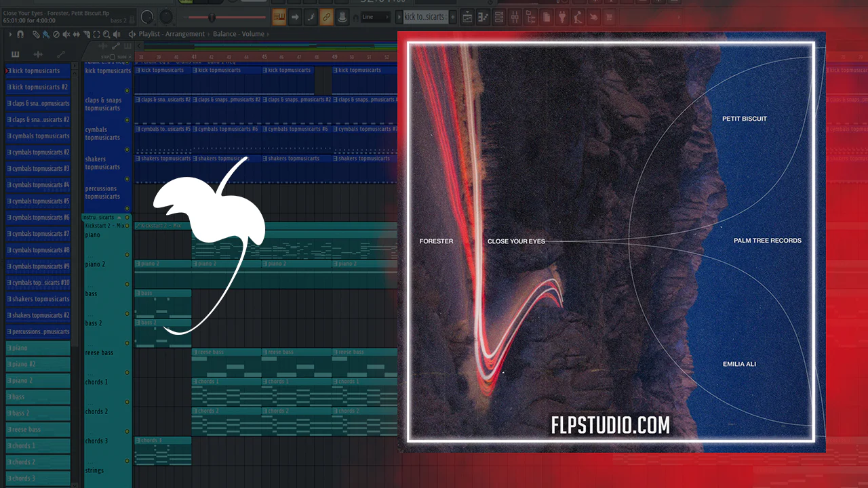Click the speaker icon before Playlist title

pos(132,34)
